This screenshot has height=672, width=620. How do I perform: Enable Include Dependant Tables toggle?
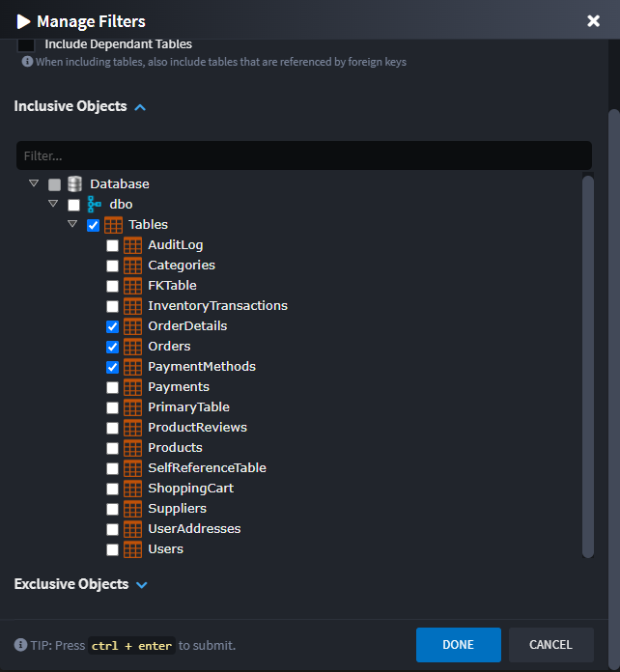pos(26,44)
